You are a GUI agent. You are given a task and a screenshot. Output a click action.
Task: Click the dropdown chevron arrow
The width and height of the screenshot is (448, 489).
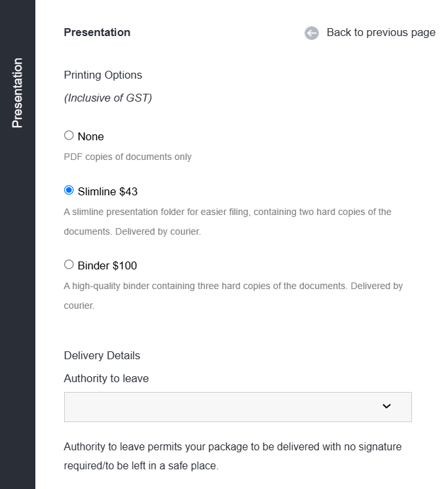tap(386, 406)
